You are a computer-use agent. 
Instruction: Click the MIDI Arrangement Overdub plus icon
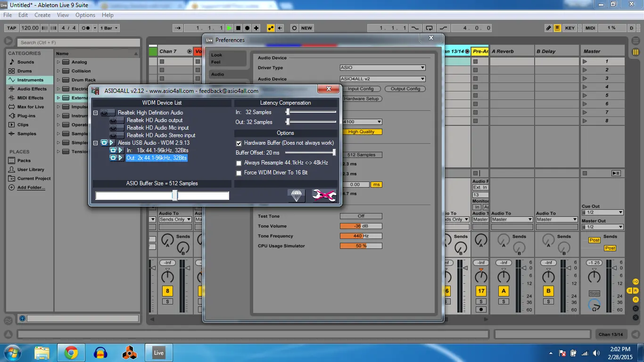click(x=256, y=28)
